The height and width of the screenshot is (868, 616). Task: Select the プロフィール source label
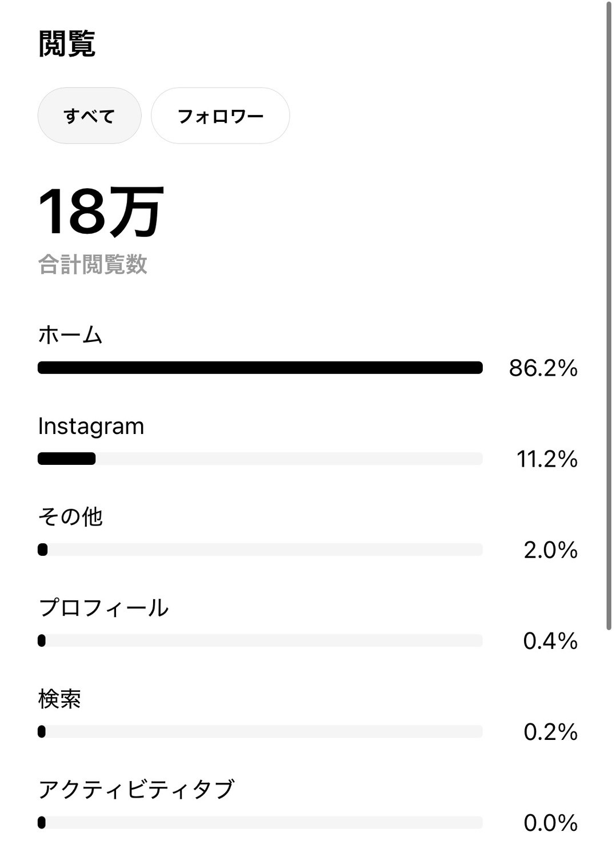coord(103,608)
